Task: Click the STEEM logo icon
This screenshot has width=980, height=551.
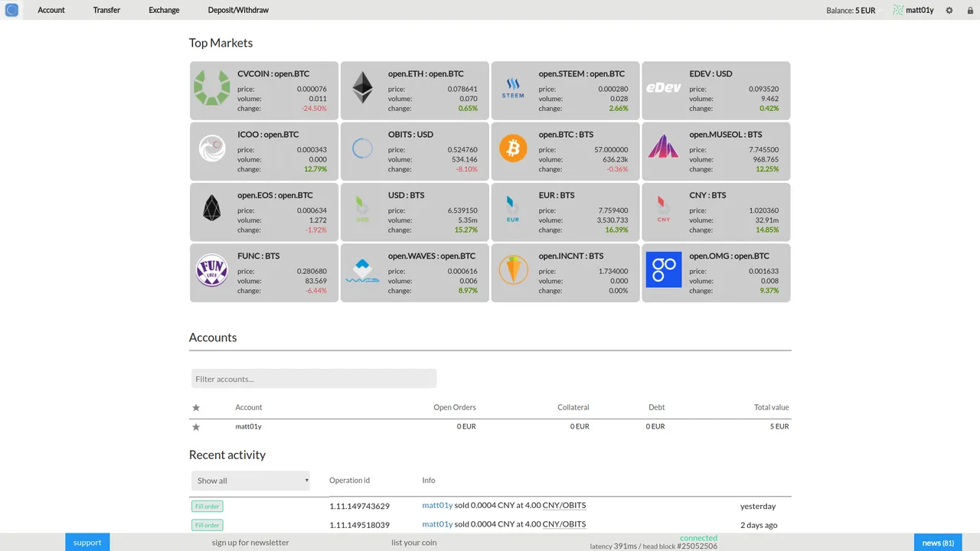Action: [513, 87]
